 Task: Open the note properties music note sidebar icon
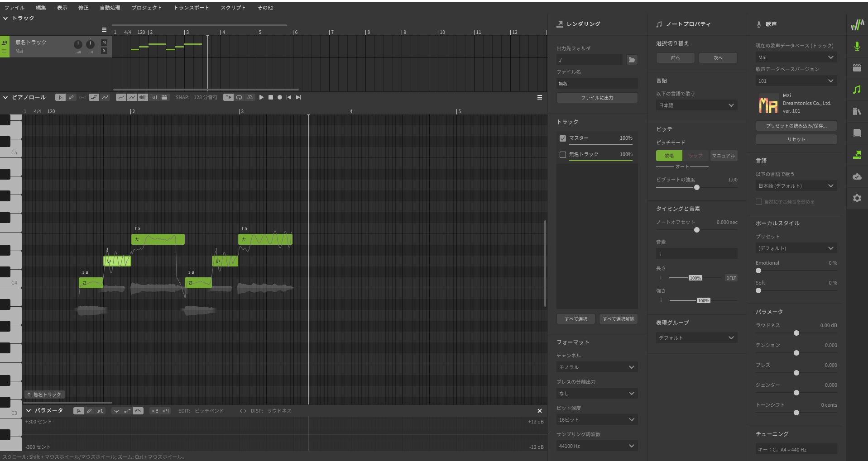[857, 90]
